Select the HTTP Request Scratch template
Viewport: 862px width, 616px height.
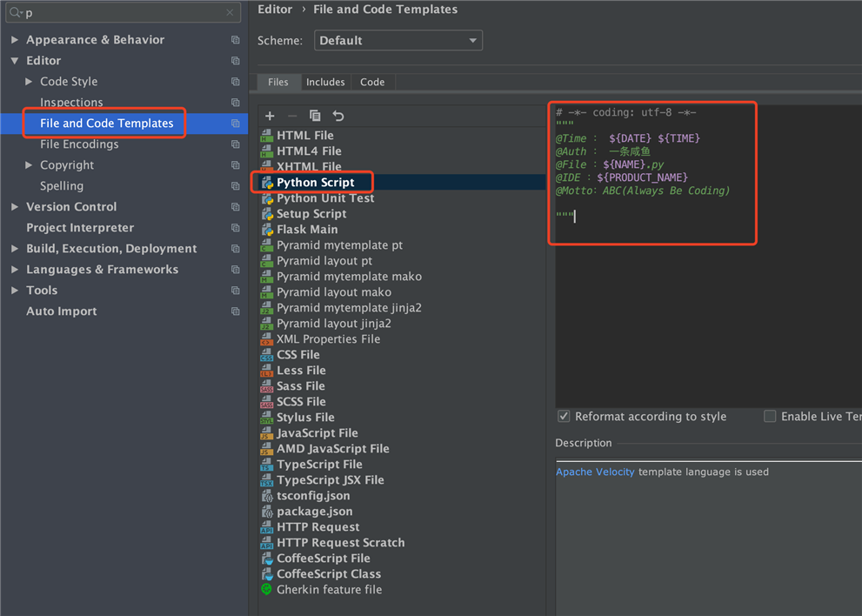point(341,543)
